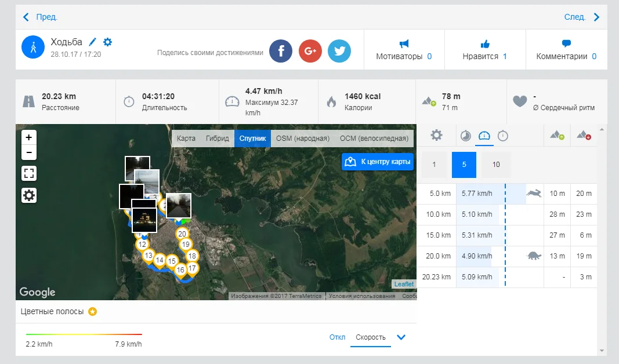The image size is (619, 364).
Task: Zoom in on the map
Action: click(29, 138)
